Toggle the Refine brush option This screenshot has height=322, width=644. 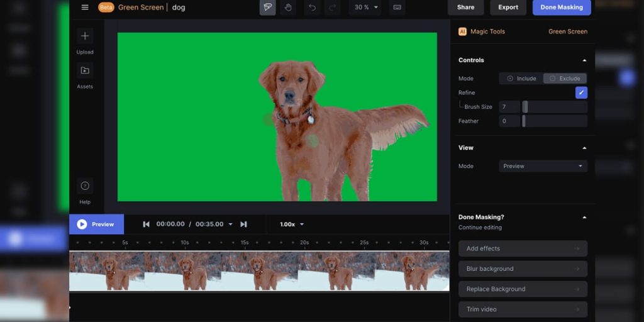click(x=581, y=92)
